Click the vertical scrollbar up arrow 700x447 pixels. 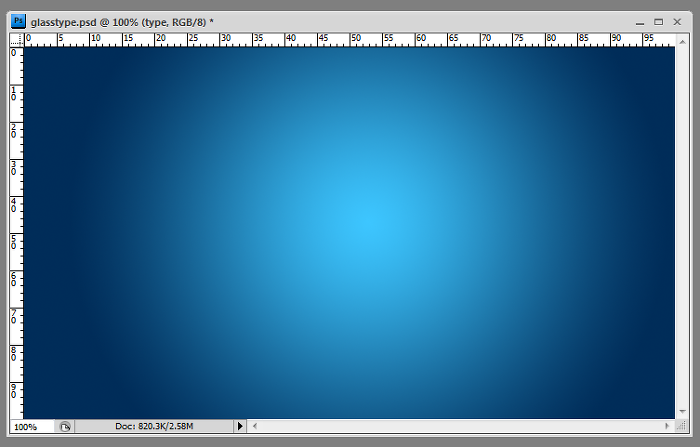(x=682, y=42)
